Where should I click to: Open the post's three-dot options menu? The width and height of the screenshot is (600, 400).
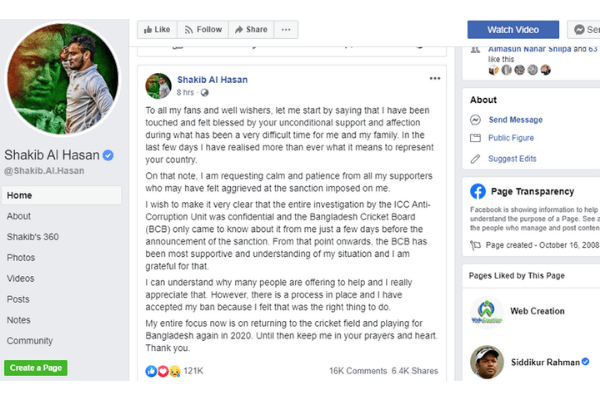[x=435, y=78]
